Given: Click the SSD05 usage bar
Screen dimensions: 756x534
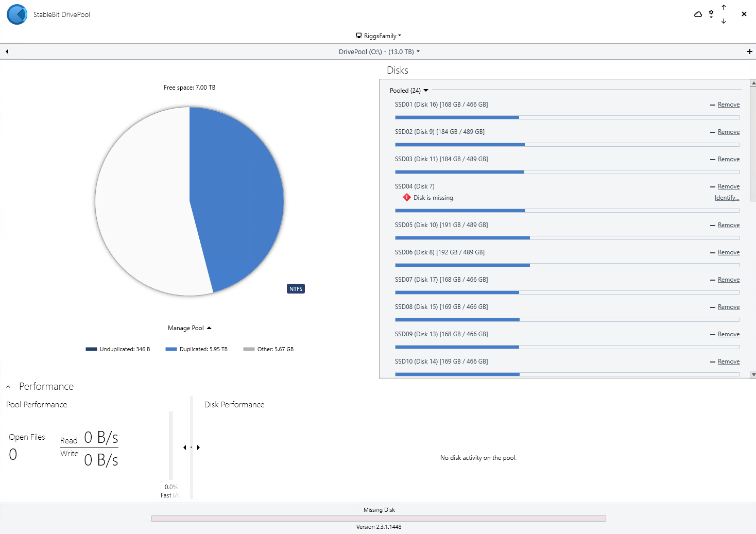Looking at the screenshot, I should (567, 238).
